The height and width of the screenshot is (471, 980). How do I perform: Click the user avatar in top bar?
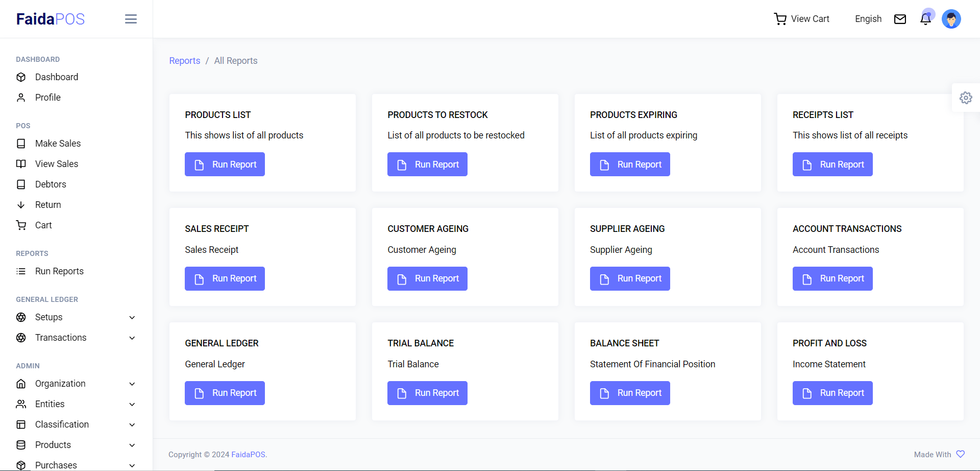[x=951, y=19]
